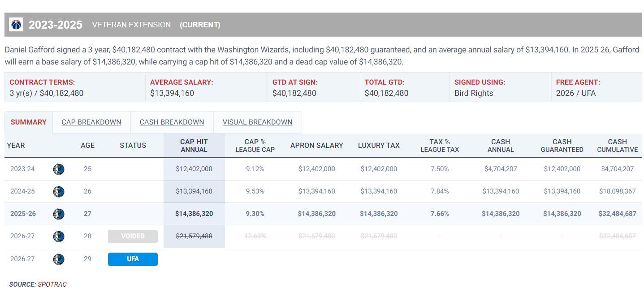Viewport: 644px width, 301px height.
Task: Click the struck-through $21,579,480 cap hit
Action: tap(194, 236)
